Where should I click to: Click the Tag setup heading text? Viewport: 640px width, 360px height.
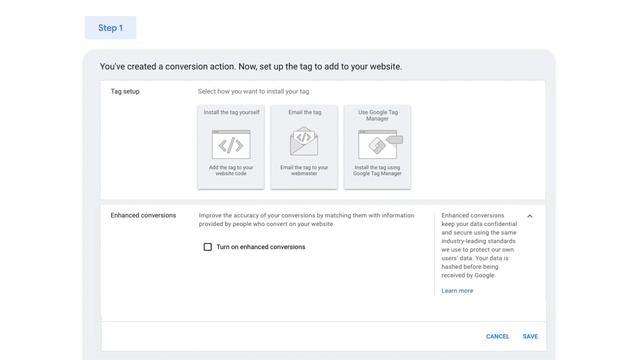(x=125, y=91)
